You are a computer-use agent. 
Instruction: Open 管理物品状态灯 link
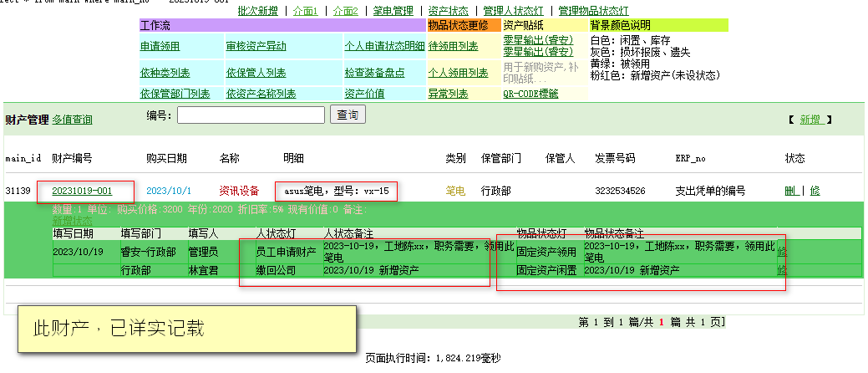(x=593, y=11)
